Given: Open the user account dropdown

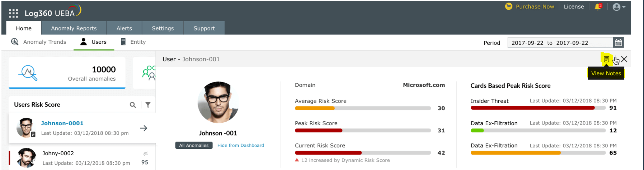Looking at the screenshot, I should pos(619,7).
